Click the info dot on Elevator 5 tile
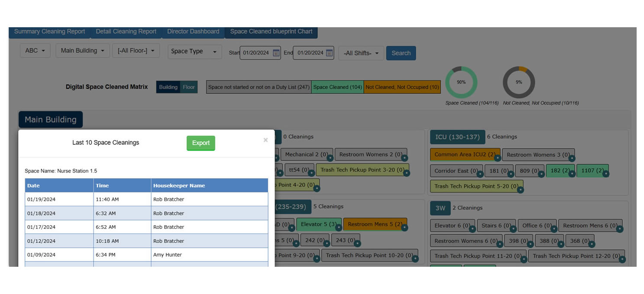The width and height of the screenshot is (644, 294). 339,228
